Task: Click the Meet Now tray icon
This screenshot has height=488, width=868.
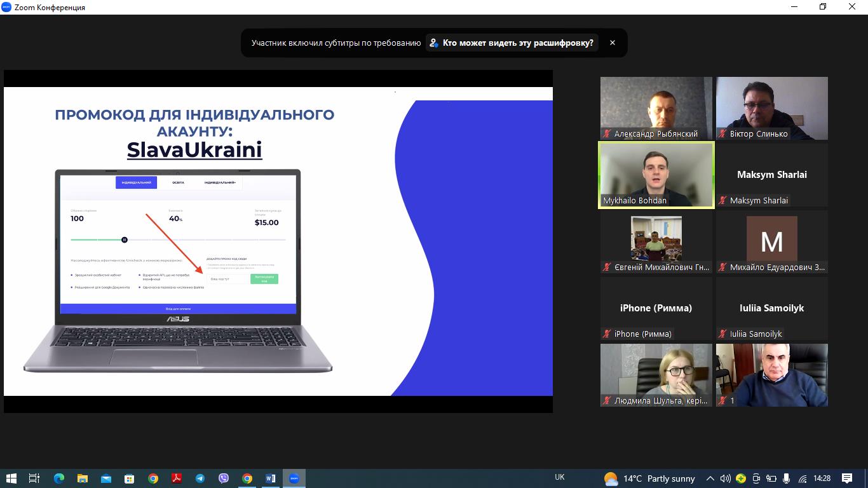Action: tap(756, 478)
